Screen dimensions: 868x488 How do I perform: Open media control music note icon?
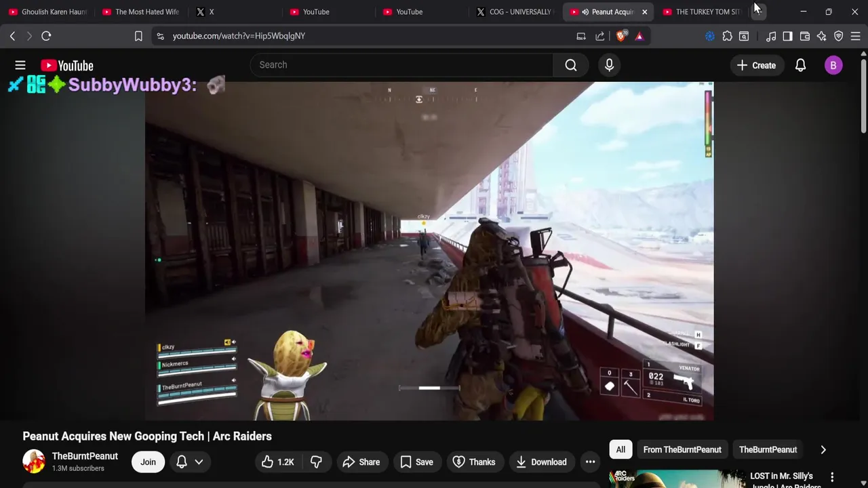pyautogui.click(x=771, y=36)
